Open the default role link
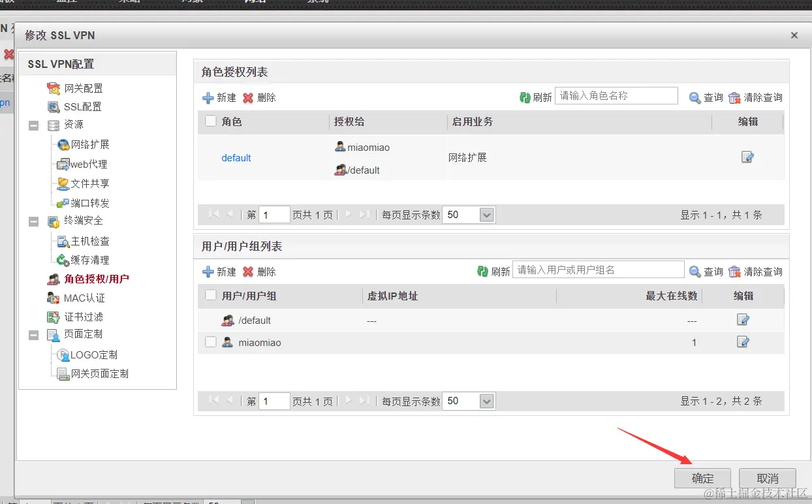Image resolution: width=812 pixels, height=504 pixels. [236, 158]
